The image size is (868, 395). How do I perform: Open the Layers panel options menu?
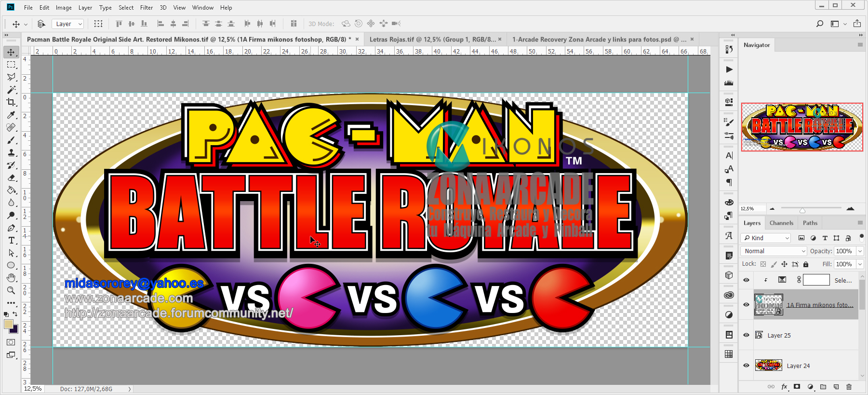(860, 223)
